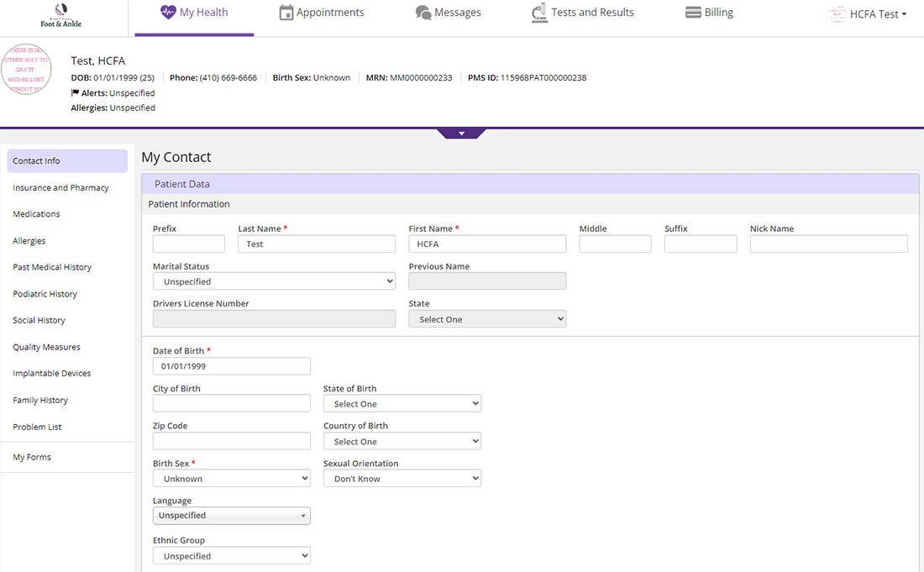Open the Country of Birth dropdown
The width and height of the screenshot is (924, 572).
point(402,440)
